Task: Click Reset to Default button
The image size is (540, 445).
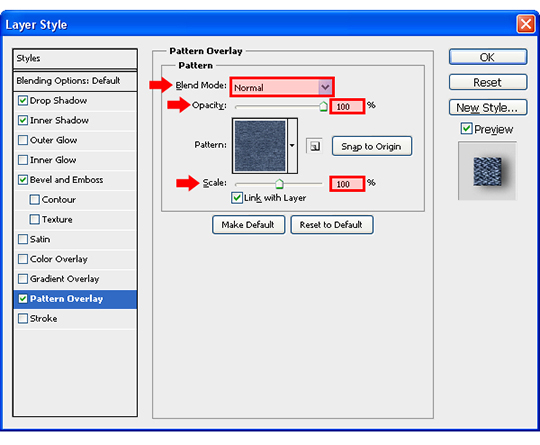Action: (332, 225)
